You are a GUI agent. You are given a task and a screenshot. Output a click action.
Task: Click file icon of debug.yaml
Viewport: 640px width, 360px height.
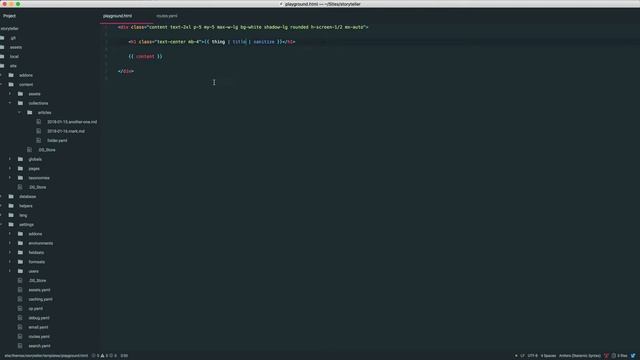20,318
